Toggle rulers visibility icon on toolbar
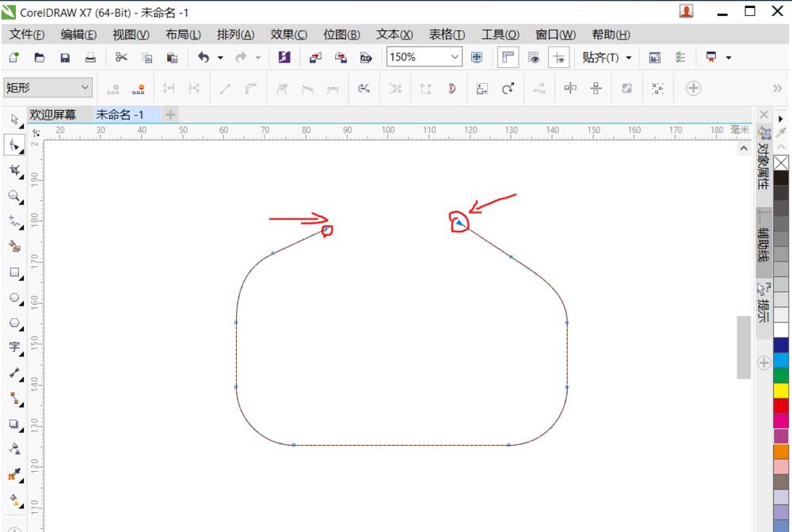 click(508, 57)
